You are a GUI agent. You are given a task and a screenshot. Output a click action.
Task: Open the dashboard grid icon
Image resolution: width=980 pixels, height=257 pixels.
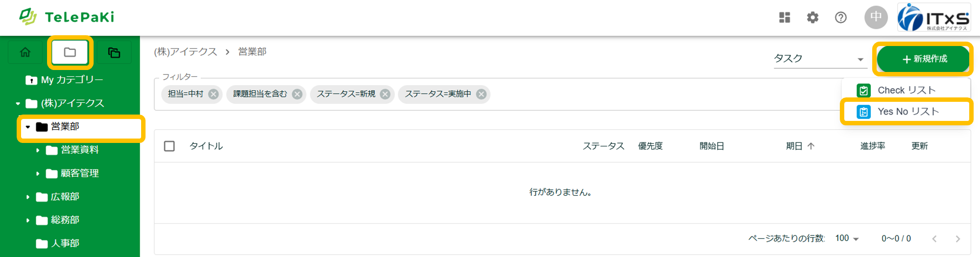click(784, 18)
